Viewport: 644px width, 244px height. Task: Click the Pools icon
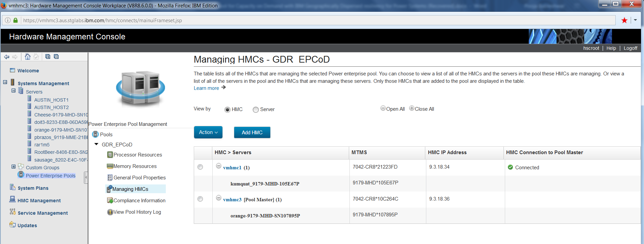point(95,134)
